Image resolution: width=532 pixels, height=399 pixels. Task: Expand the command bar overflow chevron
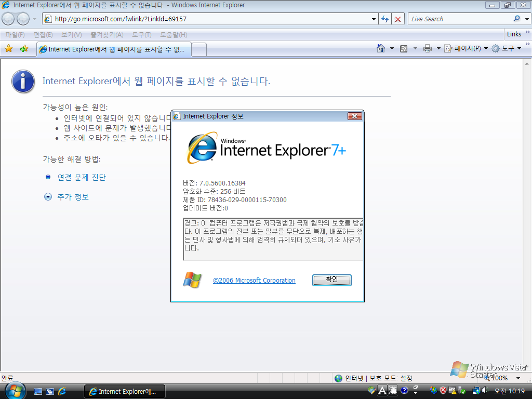pyautogui.click(x=528, y=44)
